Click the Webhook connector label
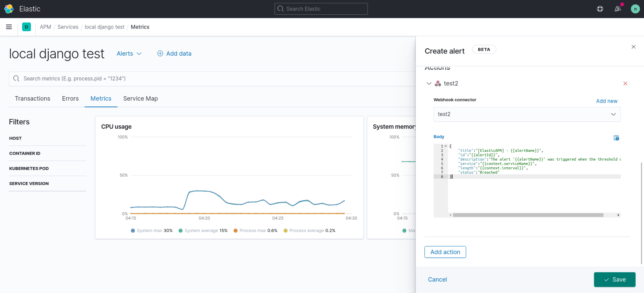Viewport: 644px width, 293px height. [x=455, y=100]
